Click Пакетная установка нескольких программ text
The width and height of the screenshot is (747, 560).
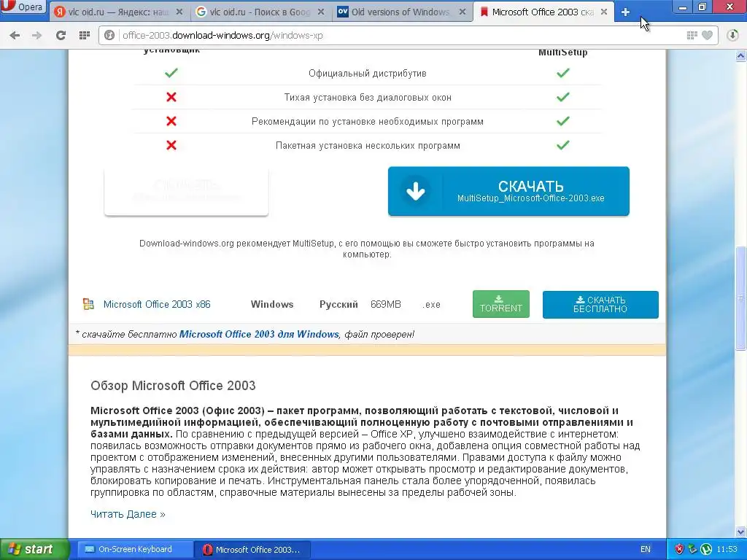[368, 146]
